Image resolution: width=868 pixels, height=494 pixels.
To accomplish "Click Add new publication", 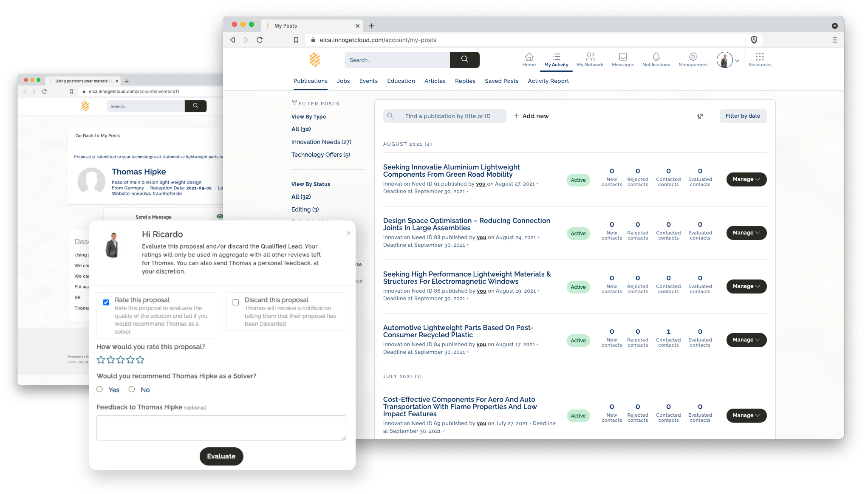I will (x=531, y=116).
